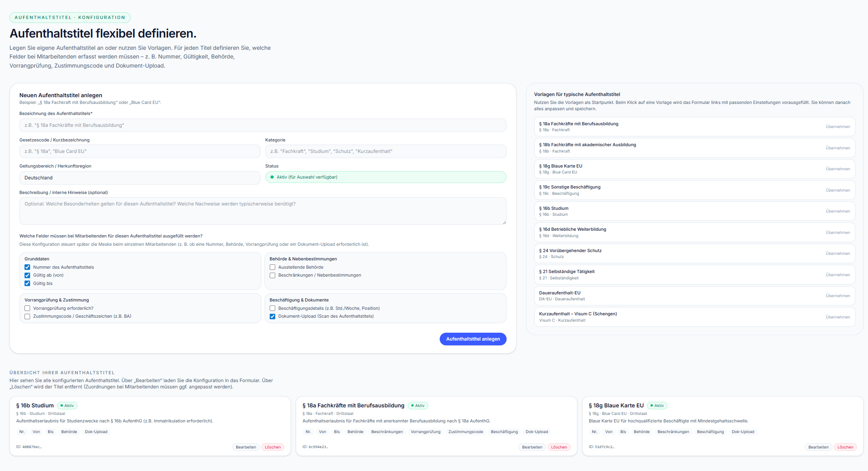Open the Geltungsbereich Deutschland dropdown
Image resolution: width=868 pixels, height=471 pixels.
pyautogui.click(x=140, y=178)
